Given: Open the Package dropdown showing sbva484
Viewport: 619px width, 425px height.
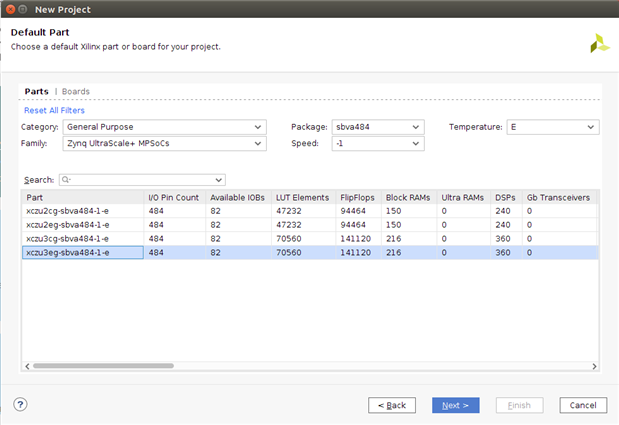Looking at the screenshot, I should click(377, 127).
